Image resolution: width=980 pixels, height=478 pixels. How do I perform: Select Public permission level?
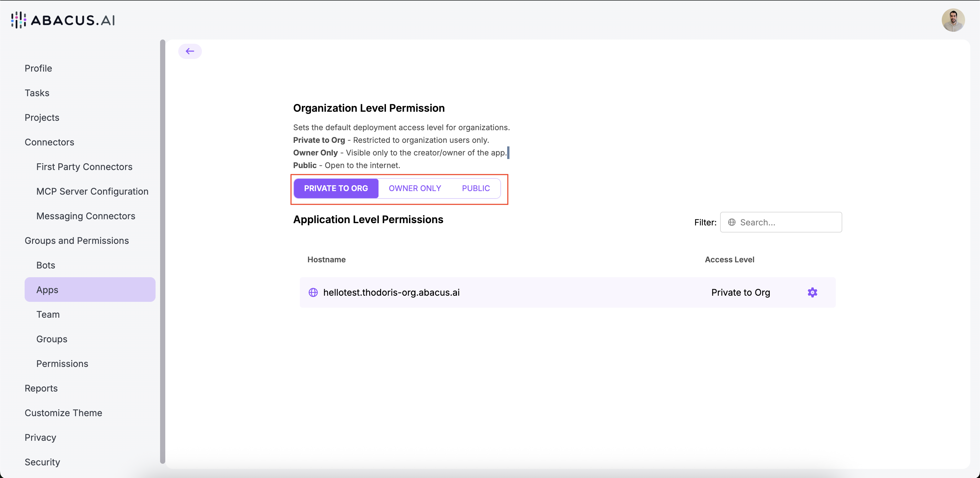(475, 188)
